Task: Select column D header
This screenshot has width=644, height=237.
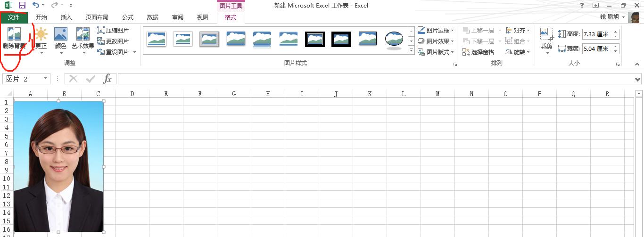Action: [132, 94]
